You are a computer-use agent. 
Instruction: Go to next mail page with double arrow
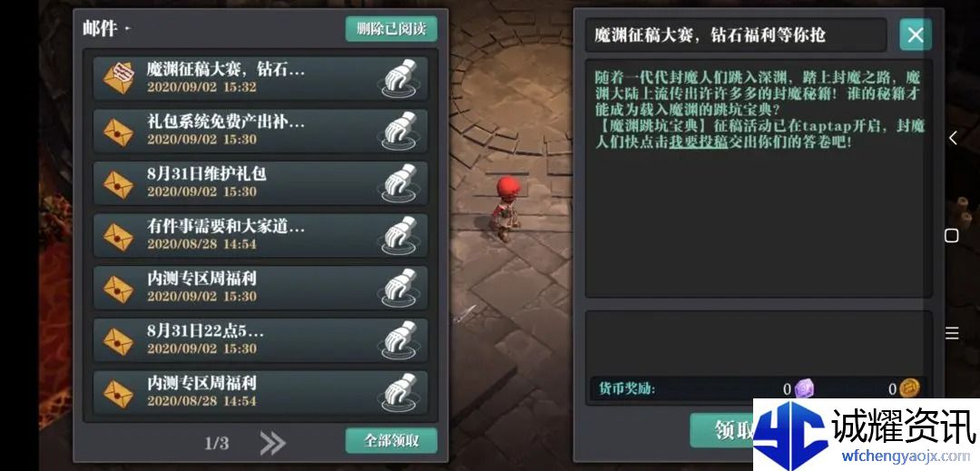tap(272, 443)
